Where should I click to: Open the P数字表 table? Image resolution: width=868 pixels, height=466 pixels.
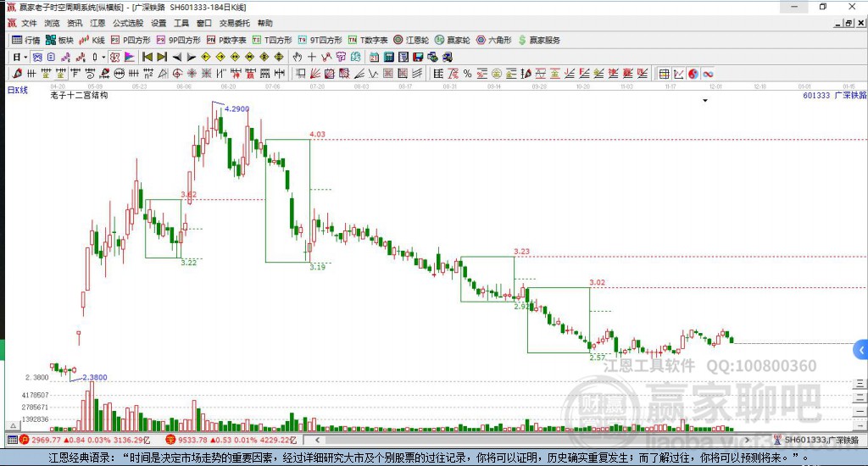coord(226,40)
